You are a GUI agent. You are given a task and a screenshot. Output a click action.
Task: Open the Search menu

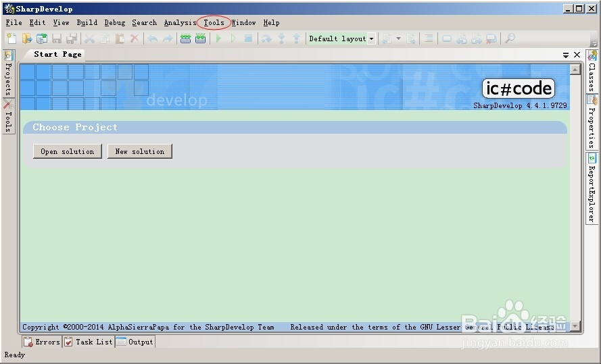coord(145,22)
